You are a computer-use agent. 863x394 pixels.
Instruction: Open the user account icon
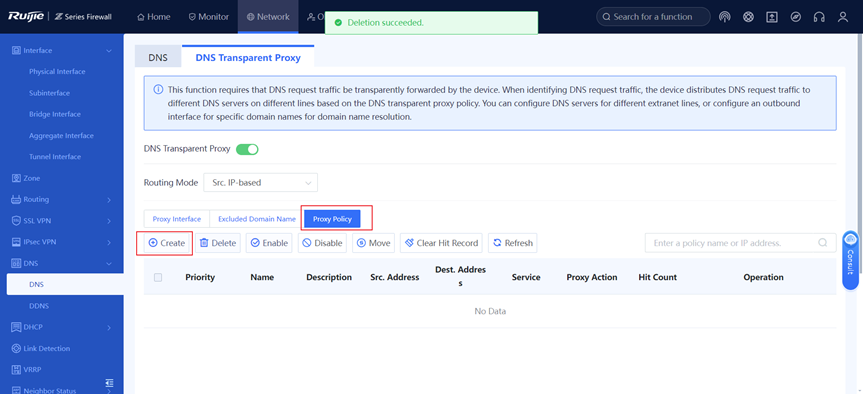click(x=843, y=17)
